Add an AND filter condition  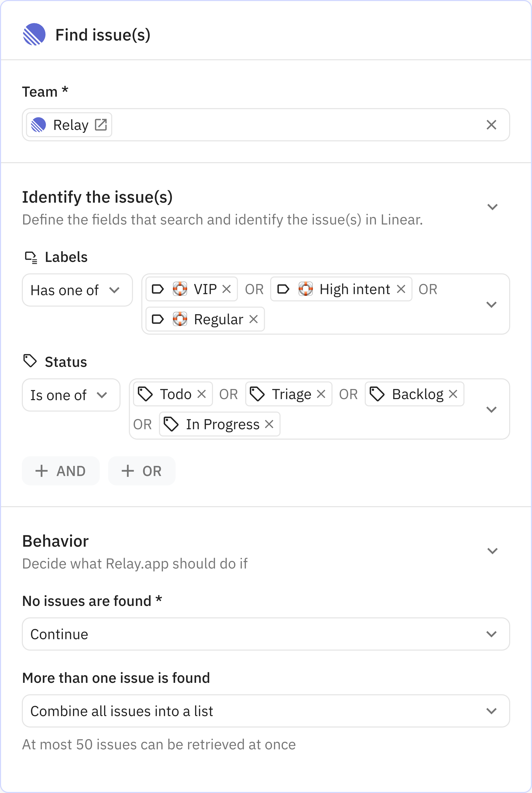(x=61, y=471)
